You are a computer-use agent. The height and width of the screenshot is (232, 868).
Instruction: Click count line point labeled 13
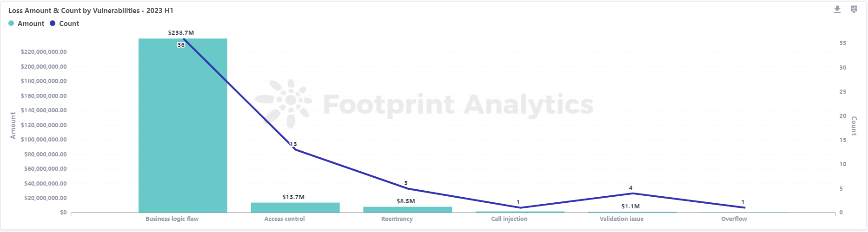[295, 149]
